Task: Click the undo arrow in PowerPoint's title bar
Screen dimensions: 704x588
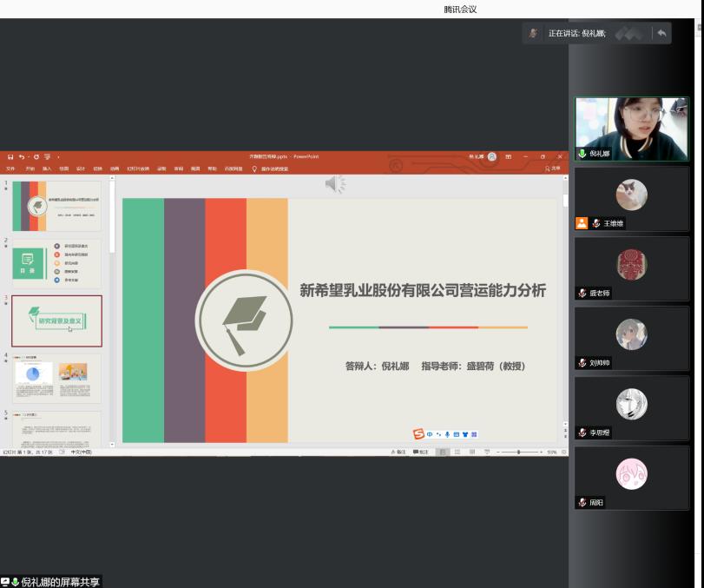Action: pyautogui.click(x=21, y=156)
